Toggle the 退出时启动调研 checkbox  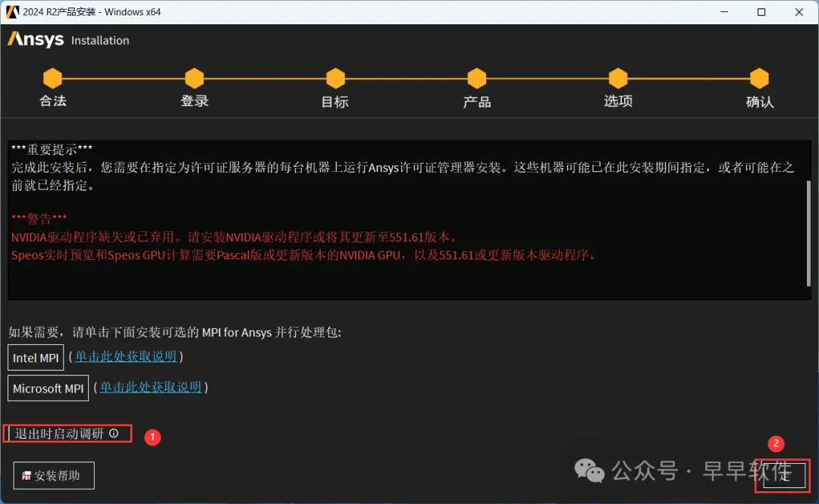9,434
